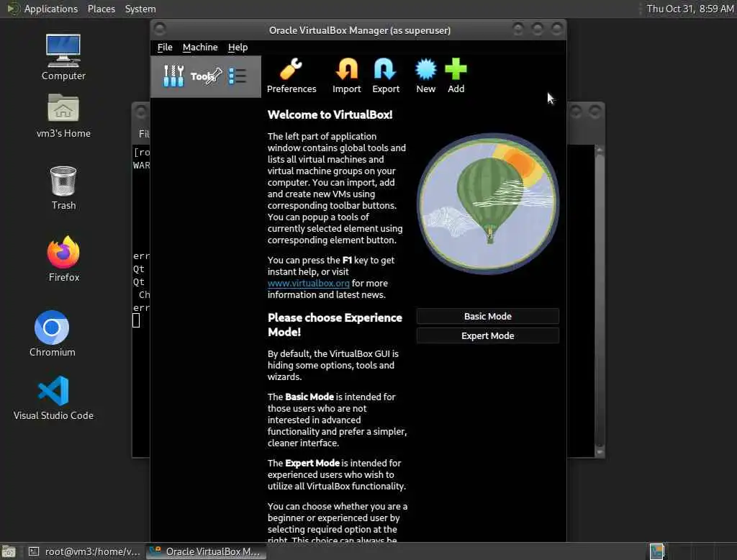Open the Trash desktop icon
This screenshot has height=560, width=737.
pyautogui.click(x=63, y=188)
